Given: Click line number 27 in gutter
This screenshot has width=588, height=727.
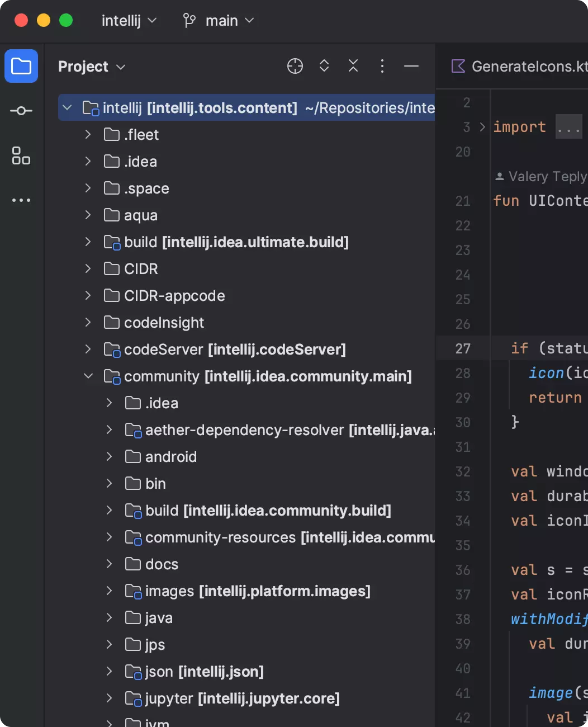Looking at the screenshot, I should coord(463,348).
